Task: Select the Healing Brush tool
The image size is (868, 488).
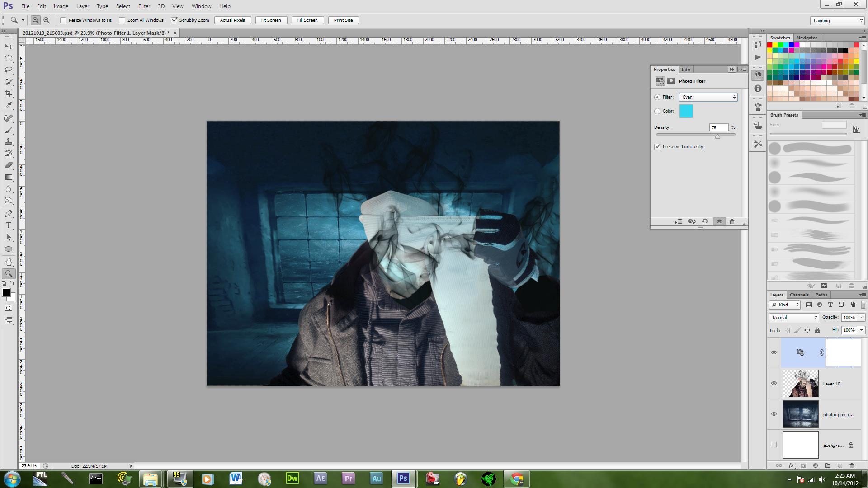Action: pyautogui.click(x=9, y=118)
